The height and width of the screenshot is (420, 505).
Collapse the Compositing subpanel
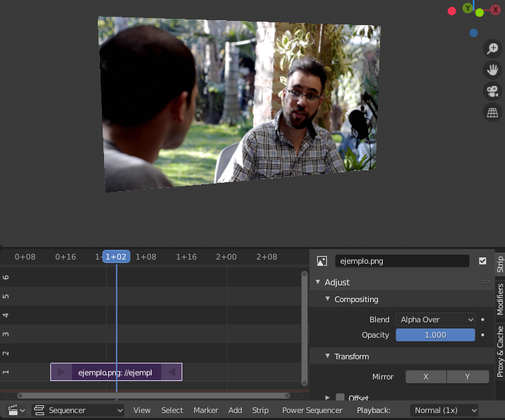(328, 299)
